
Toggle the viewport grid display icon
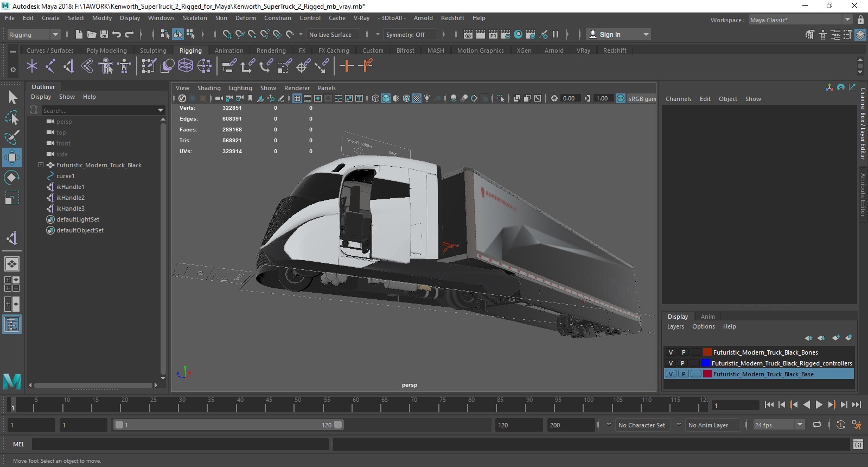coord(297,98)
